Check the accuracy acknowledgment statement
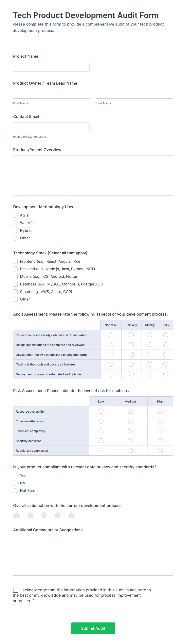The image size is (184, 644). [15, 590]
